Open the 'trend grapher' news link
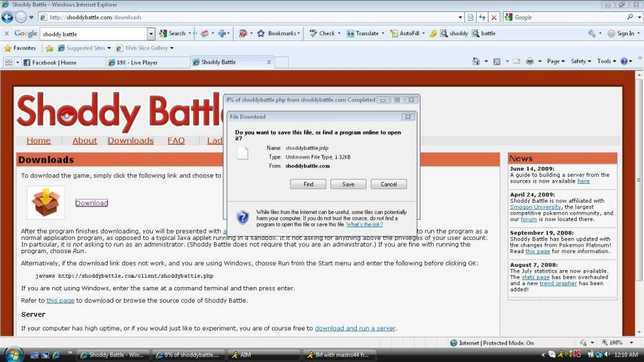Image resolution: width=644 pixels, height=362 pixels. click(558, 283)
